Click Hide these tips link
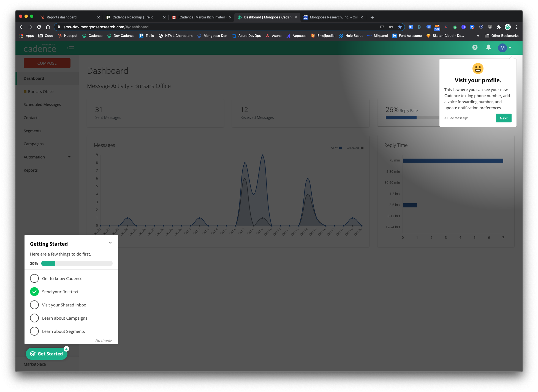The width and height of the screenshot is (538, 392). (457, 118)
